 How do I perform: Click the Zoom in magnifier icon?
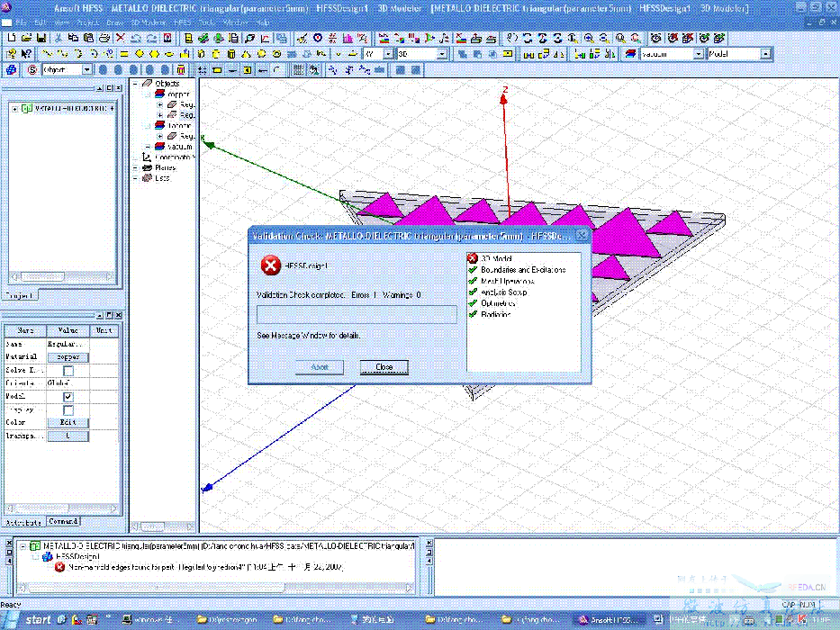point(588,38)
